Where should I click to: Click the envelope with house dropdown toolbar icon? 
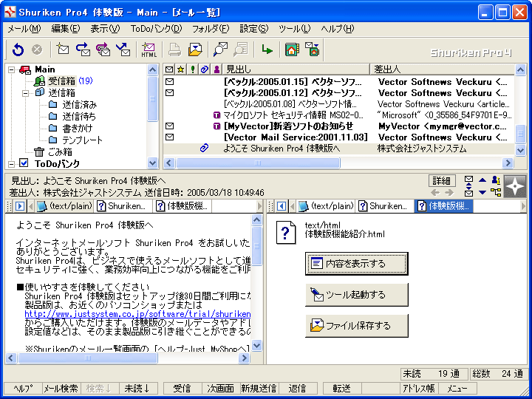pyautogui.click(x=312, y=50)
